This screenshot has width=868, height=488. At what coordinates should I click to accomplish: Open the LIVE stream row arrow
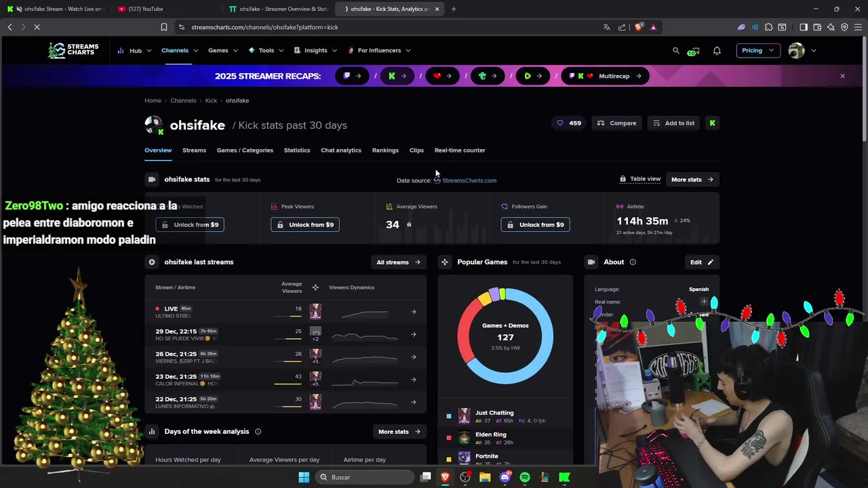pos(414,312)
